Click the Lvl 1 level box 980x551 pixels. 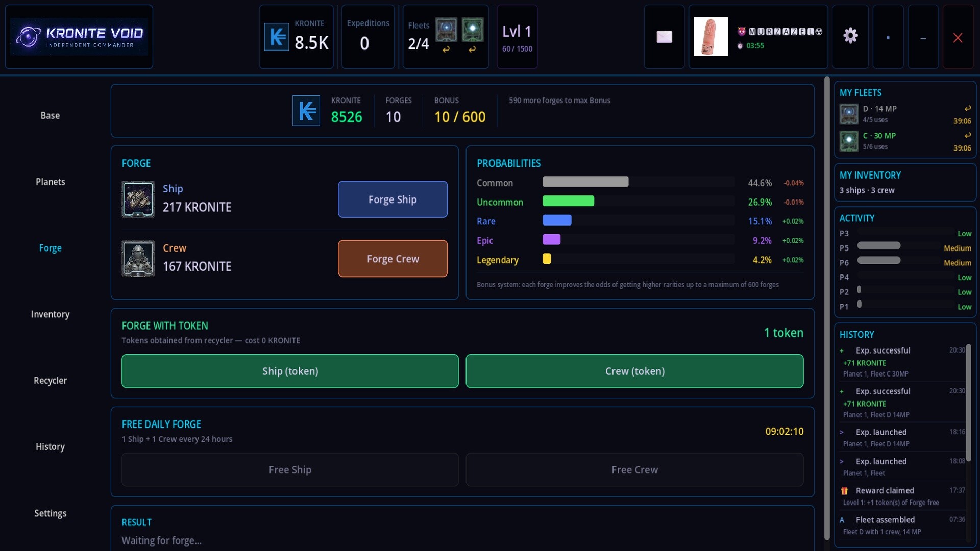[x=517, y=37]
